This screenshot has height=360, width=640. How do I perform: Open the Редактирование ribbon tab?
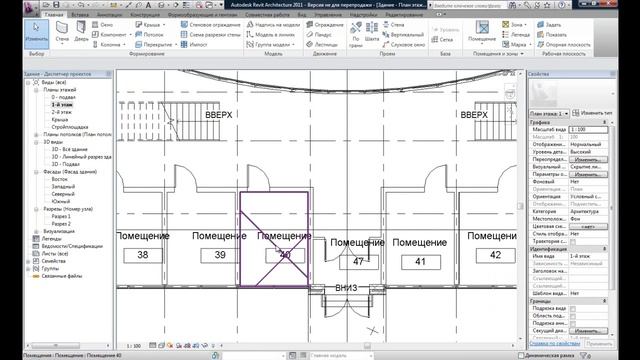404,15
